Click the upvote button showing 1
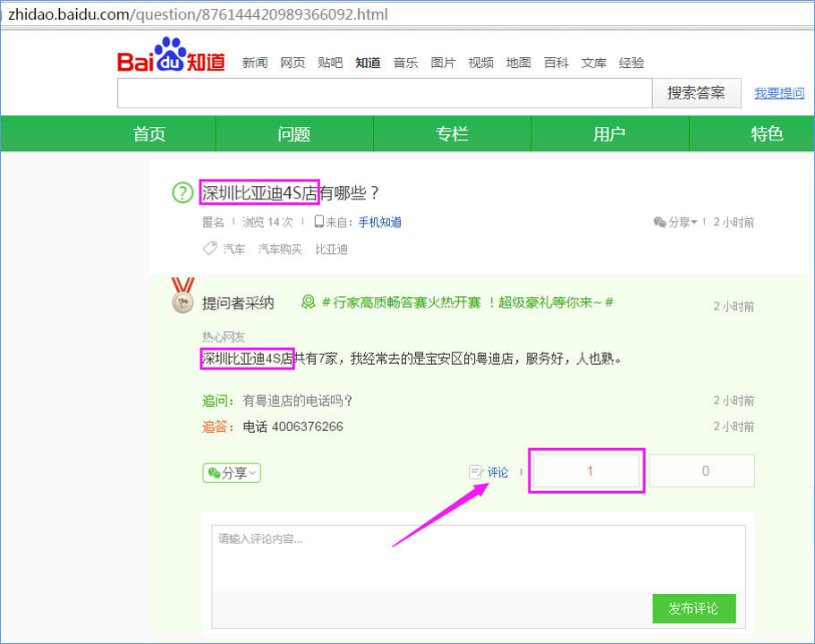815x644 pixels. click(587, 470)
